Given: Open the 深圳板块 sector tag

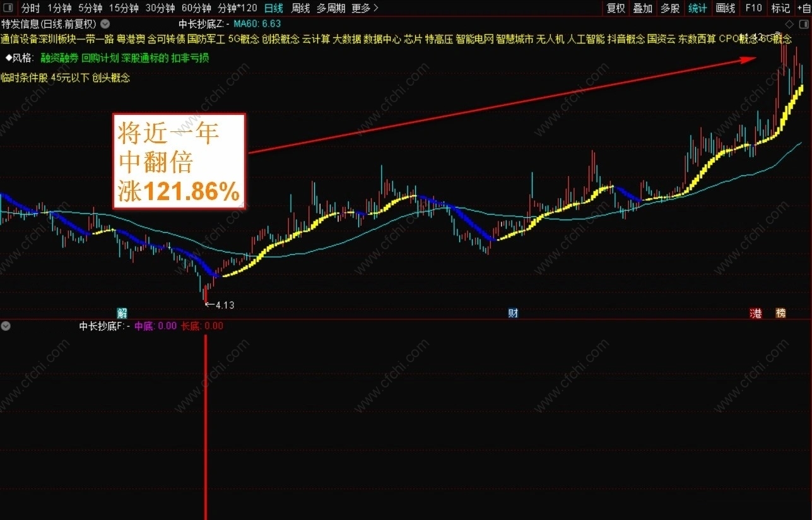Looking at the screenshot, I should coord(57,39).
